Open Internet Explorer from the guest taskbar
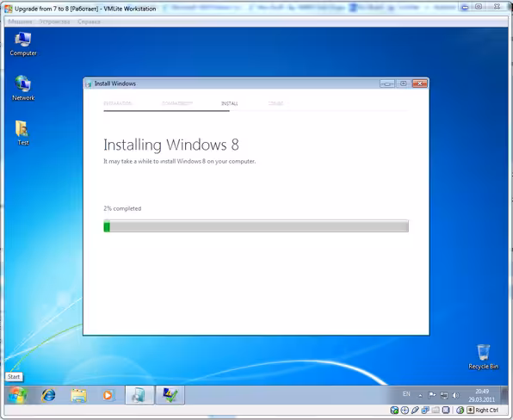Screen dimensions: 513x420 48,395
